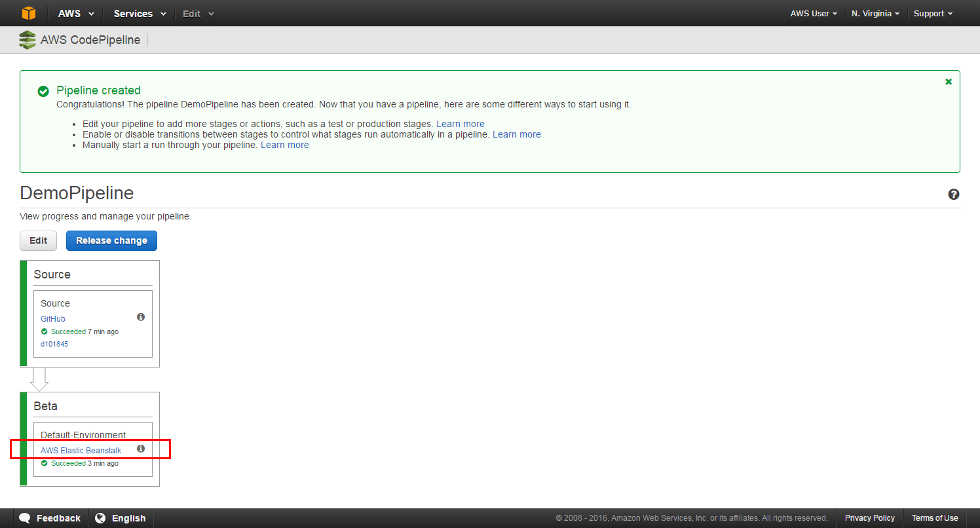980x528 pixels.
Task: Click the AWS orange cube logo
Action: click(29, 13)
